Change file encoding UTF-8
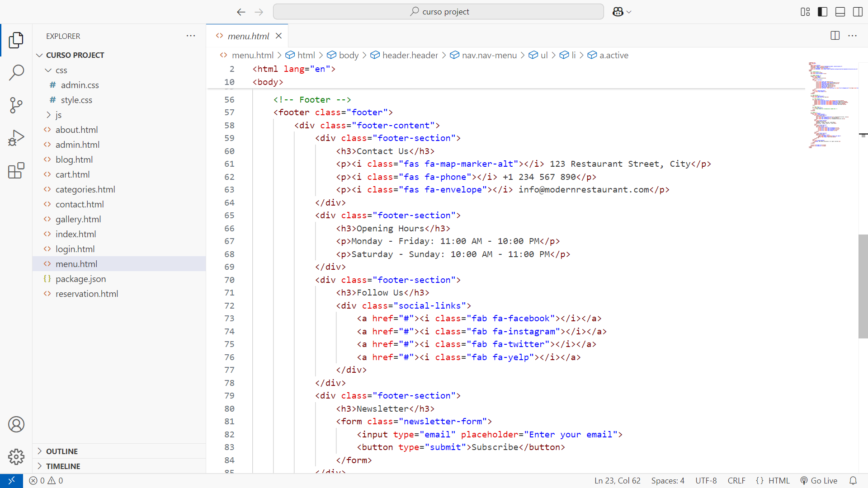Screen dimensions: 868x488 coord(706,481)
